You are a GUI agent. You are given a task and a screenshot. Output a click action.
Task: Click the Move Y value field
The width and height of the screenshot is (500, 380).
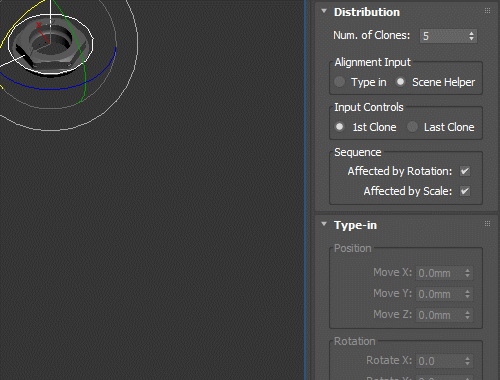pos(439,294)
